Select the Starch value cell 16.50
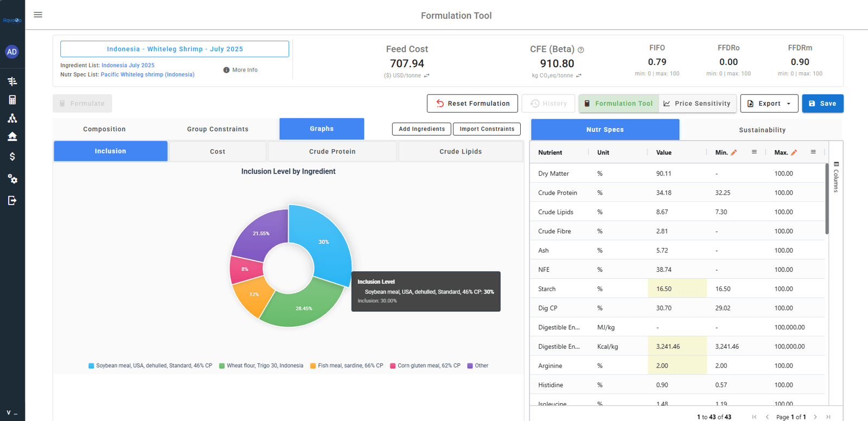The image size is (868, 421). pyautogui.click(x=677, y=289)
